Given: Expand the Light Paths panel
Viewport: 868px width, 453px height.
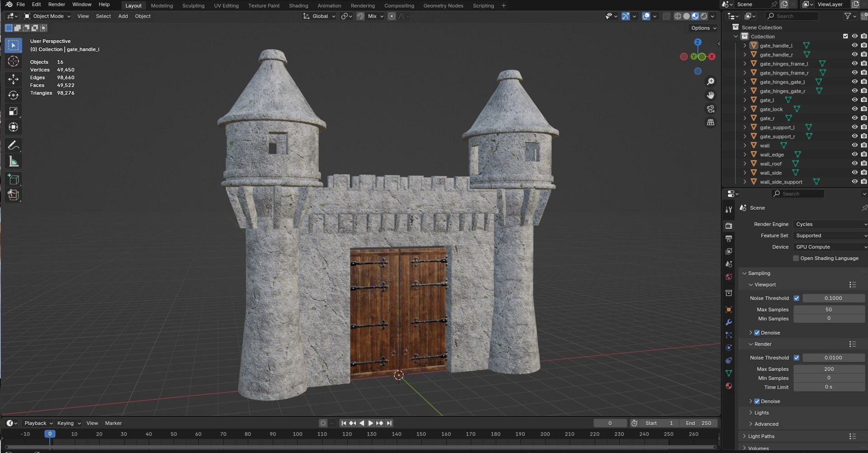Looking at the screenshot, I should [761, 436].
